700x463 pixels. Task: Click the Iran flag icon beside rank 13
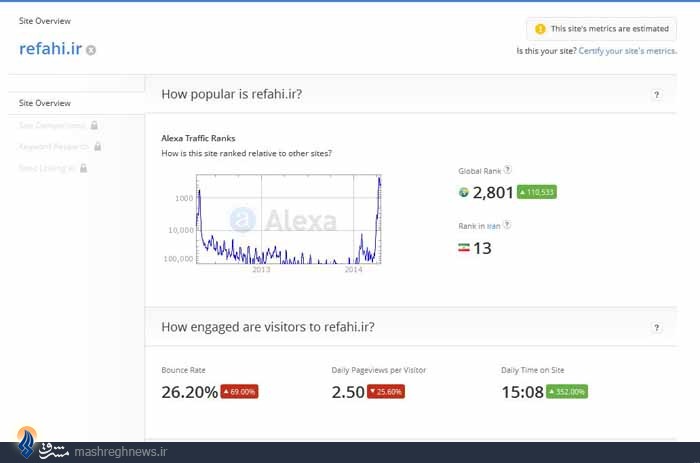coord(463,247)
